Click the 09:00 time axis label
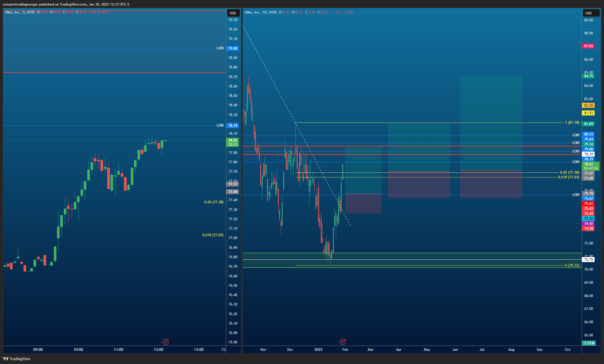Image resolution: width=604 pixels, height=364 pixels. (x=38, y=350)
